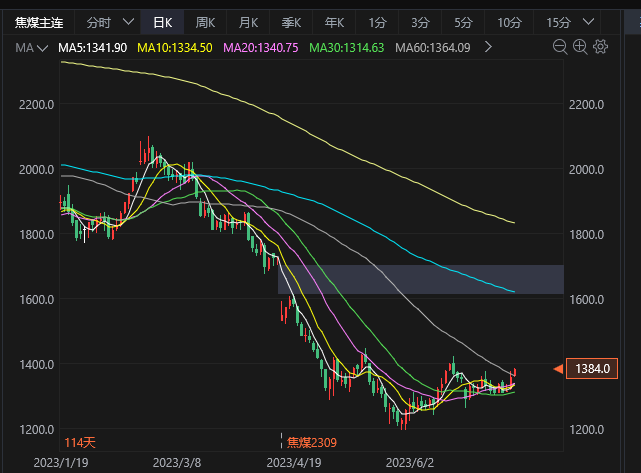641x473 pixels.
Task: Select the 年K yearly tab
Action: [334, 22]
